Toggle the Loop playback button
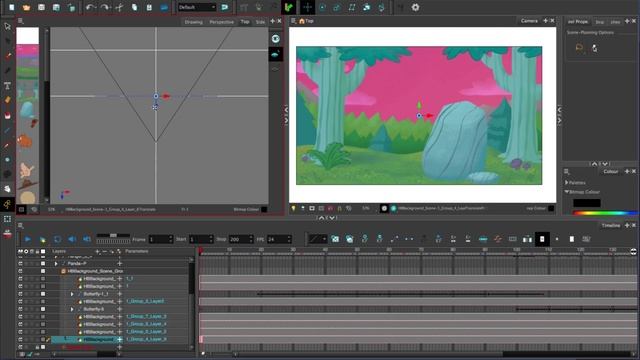 [57, 239]
